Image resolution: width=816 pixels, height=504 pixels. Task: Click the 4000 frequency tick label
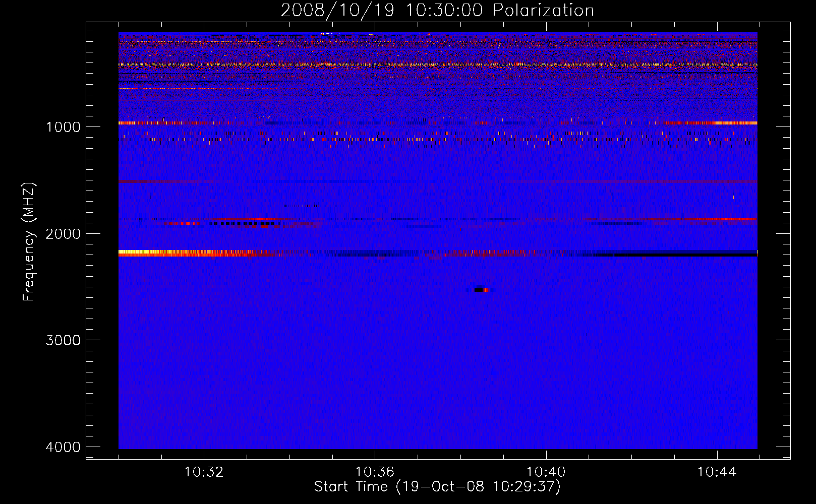[x=63, y=447]
